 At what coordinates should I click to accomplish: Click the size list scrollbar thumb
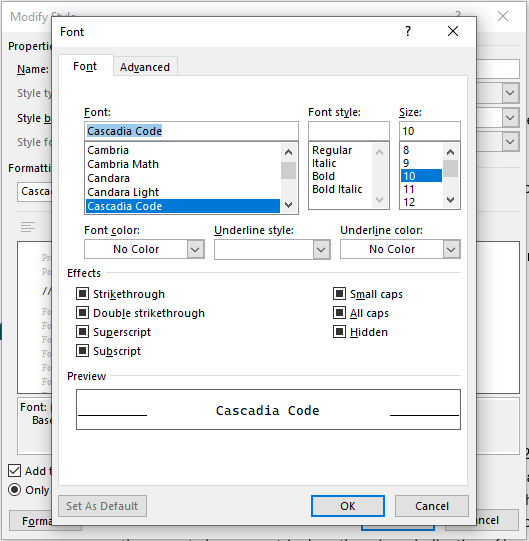[450, 168]
